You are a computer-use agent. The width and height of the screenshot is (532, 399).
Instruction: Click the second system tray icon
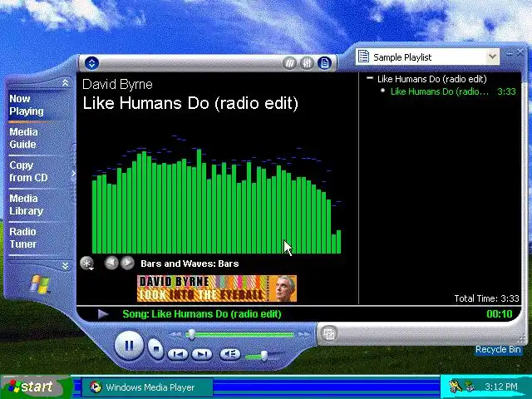click(x=470, y=387)
